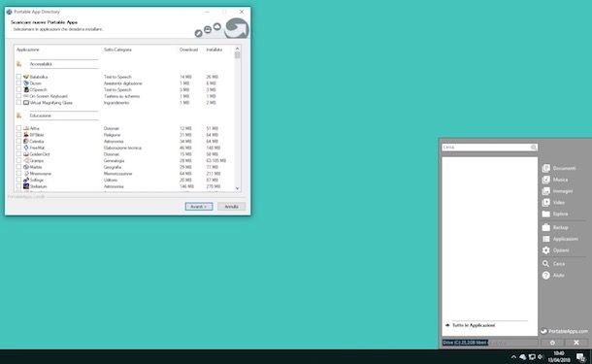Open Cerca menu entry in side panel

554,264
